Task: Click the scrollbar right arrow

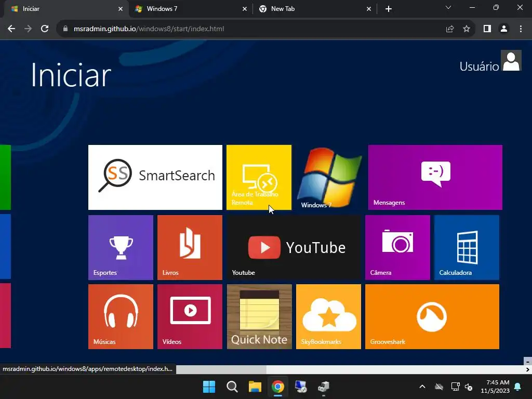Action: [x=528, y=369]
